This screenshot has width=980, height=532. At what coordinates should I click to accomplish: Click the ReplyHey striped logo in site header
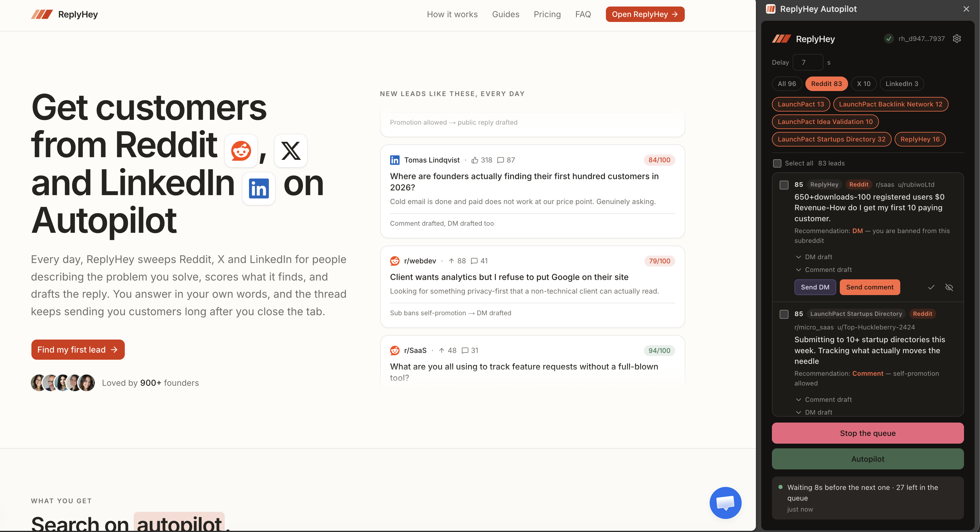pyautogui.click(x=42, y=15)
